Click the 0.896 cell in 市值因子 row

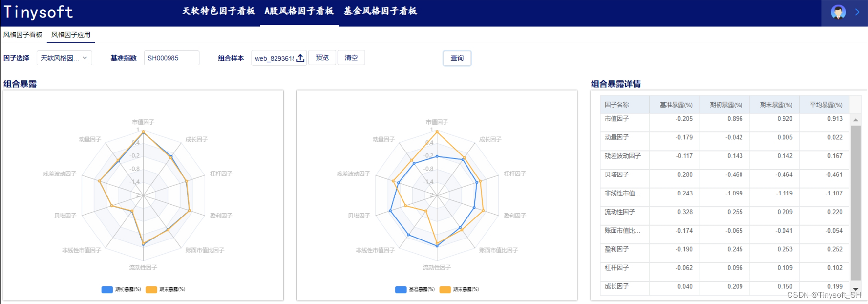click(735, 119)
